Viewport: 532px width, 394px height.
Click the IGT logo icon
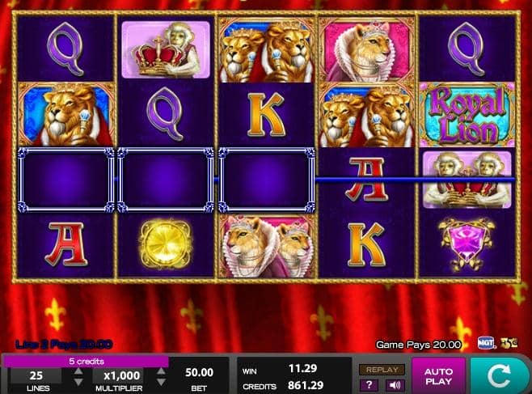click(x=486, y=343)
